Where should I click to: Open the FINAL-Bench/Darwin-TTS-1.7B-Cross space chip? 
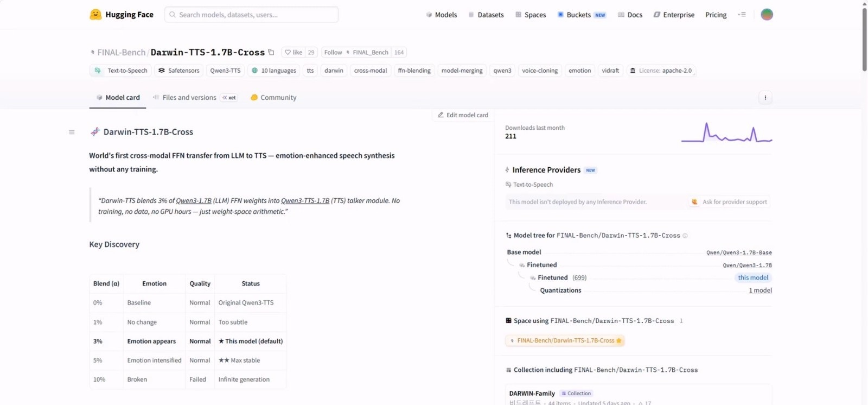(x=565, y=341)
